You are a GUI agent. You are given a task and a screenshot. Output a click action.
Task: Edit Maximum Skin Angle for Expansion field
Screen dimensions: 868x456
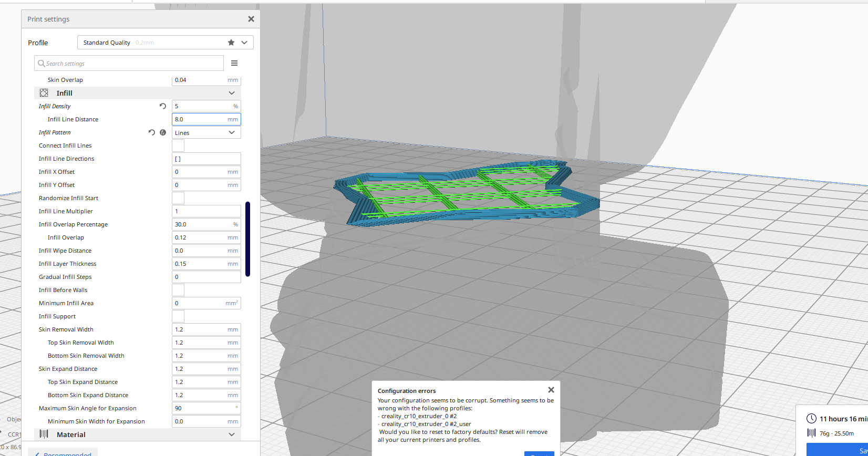coord(206,408)
